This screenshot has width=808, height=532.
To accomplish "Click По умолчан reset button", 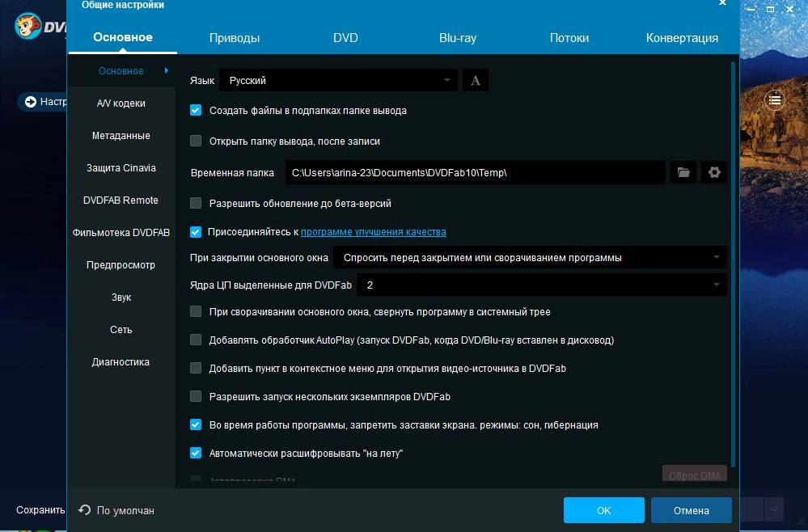I will [116, 510].
